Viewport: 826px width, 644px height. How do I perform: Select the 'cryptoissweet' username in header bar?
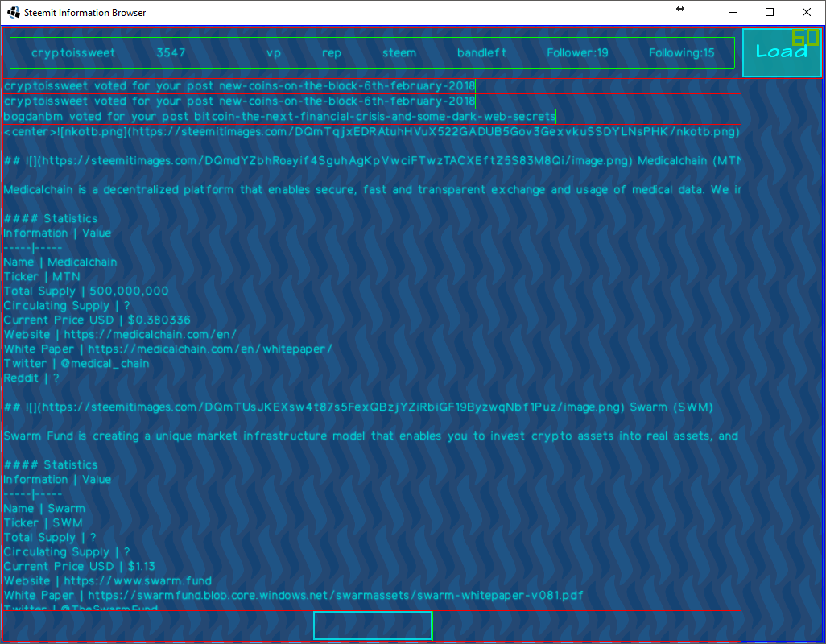click(x=73, y=52)
